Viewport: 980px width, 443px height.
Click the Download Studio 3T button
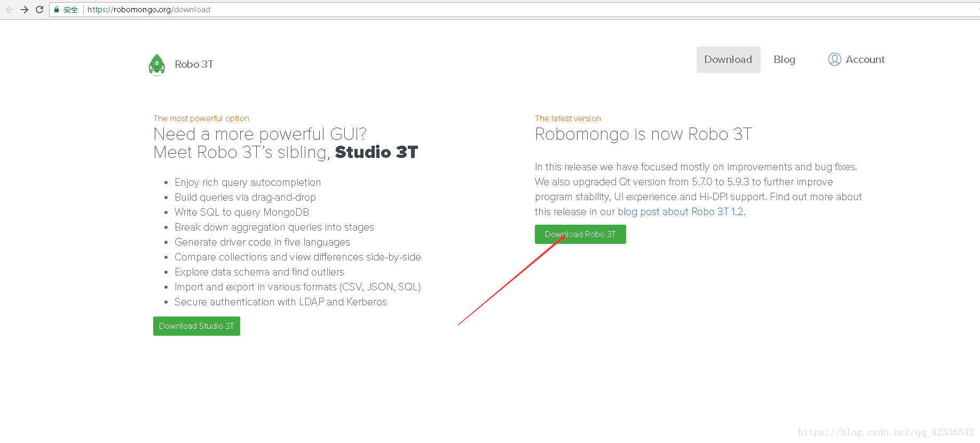pyautogui.click(x=196, y=326)
